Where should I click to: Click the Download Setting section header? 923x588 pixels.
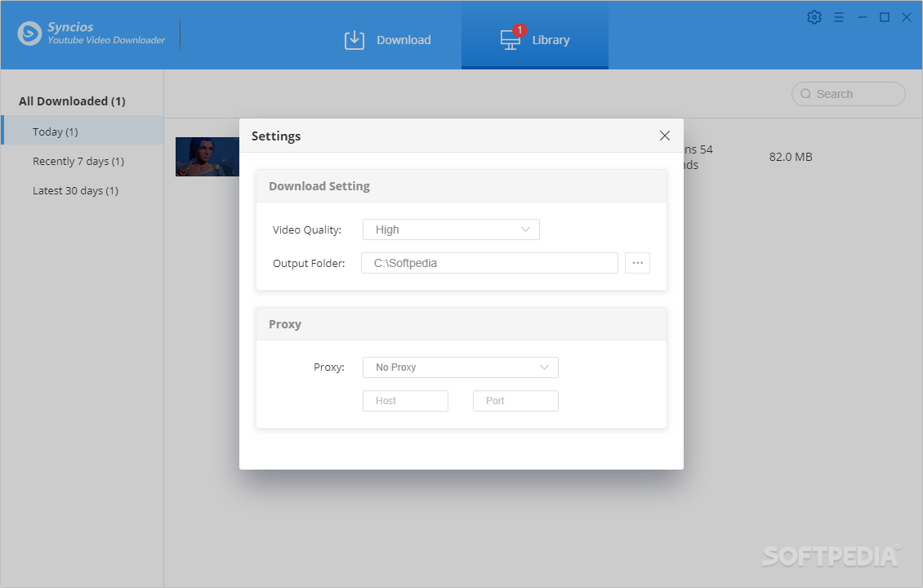[461, 186]
